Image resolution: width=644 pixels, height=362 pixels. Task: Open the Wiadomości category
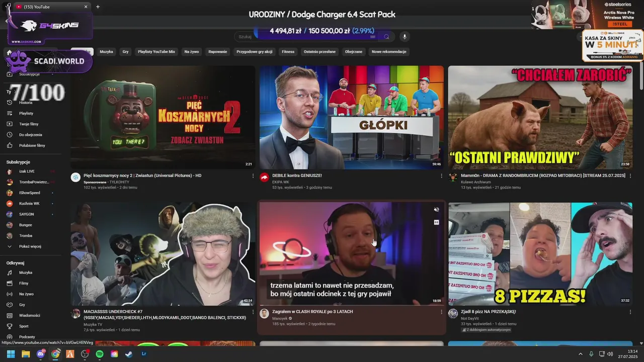pyautogui.click(x=30, y=315)
